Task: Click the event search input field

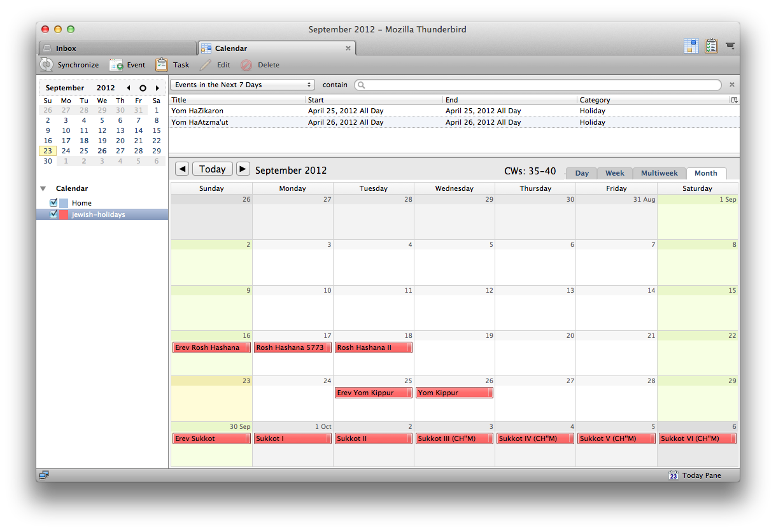Action: tap(538, 85)
